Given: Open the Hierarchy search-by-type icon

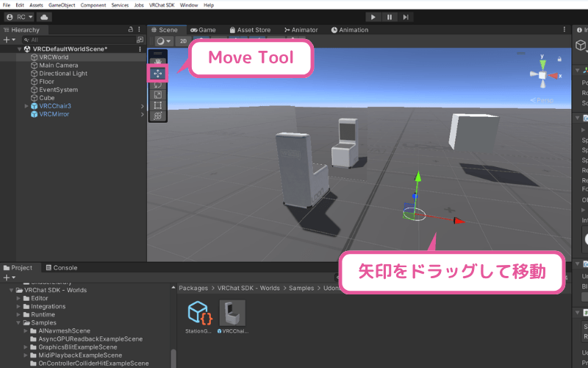Looking at the screenshot, I should pyautogui.click(x=140, y=40).
